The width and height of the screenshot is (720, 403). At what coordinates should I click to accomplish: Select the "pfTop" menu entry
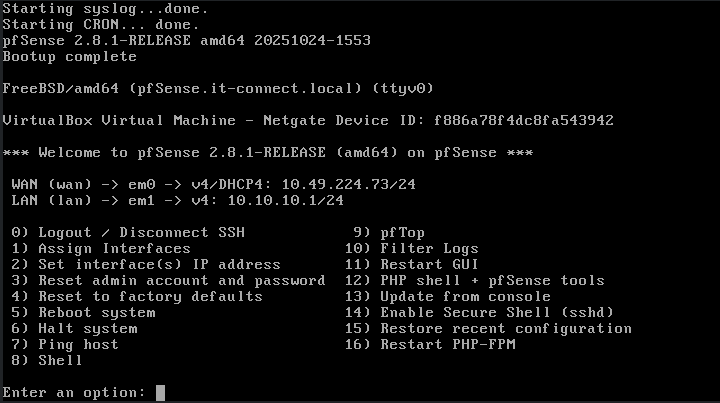coord(402,232)
